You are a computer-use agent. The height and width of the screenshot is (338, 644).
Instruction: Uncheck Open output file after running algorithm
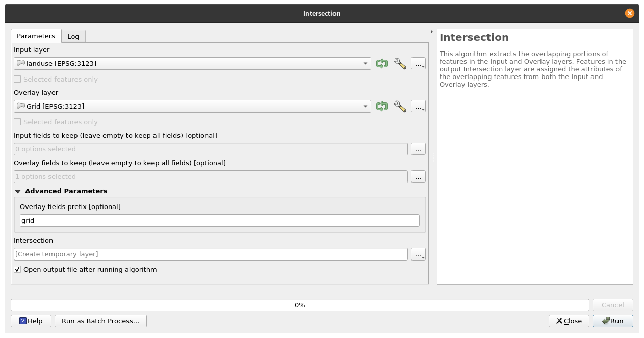(x=17, y=269)
